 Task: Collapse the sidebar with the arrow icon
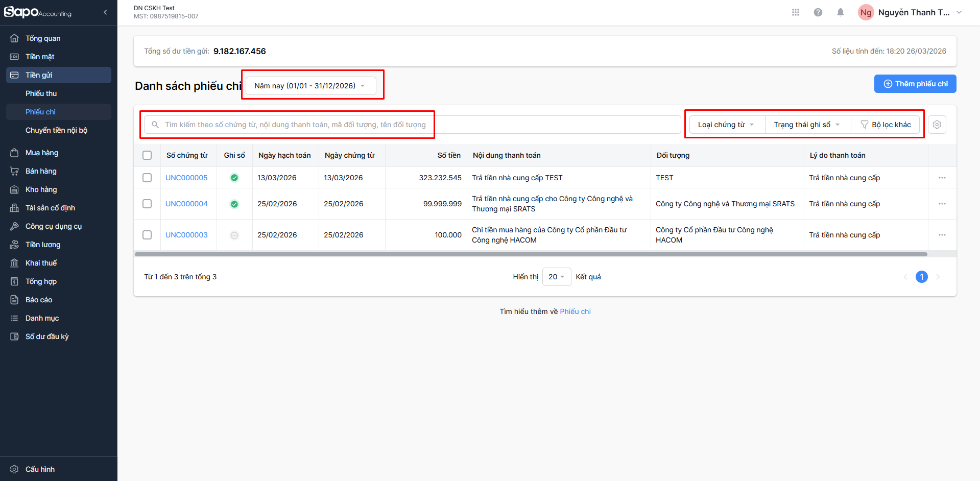[x=105, y=12]
